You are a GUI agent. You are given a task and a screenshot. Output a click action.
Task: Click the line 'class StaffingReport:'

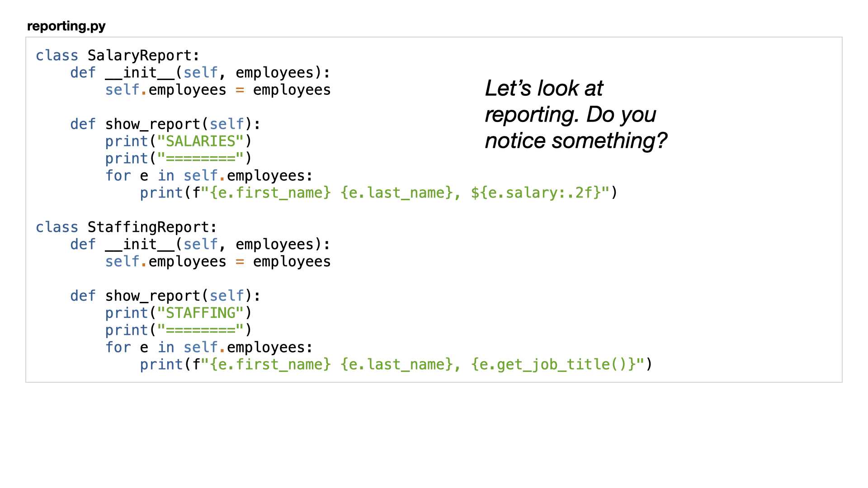pyautogui.click(x=127, y=227)
